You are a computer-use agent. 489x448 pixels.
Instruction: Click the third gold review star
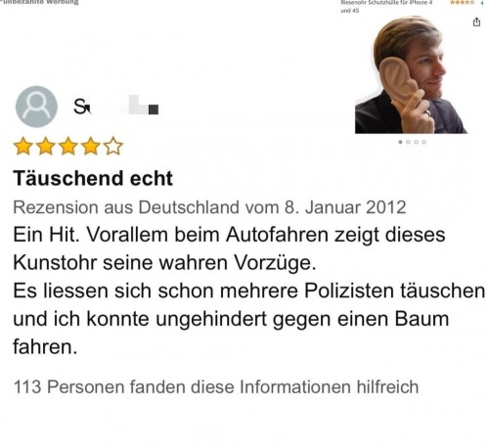[x=67, y=146]
